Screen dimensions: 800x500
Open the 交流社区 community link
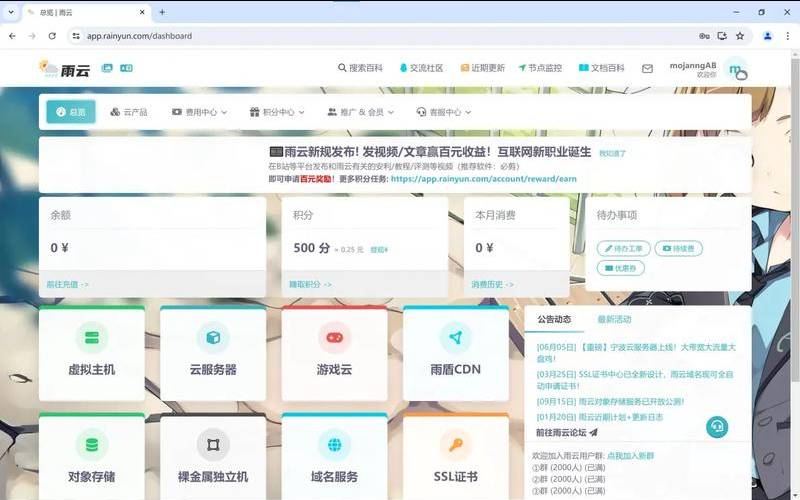(421, 68)
